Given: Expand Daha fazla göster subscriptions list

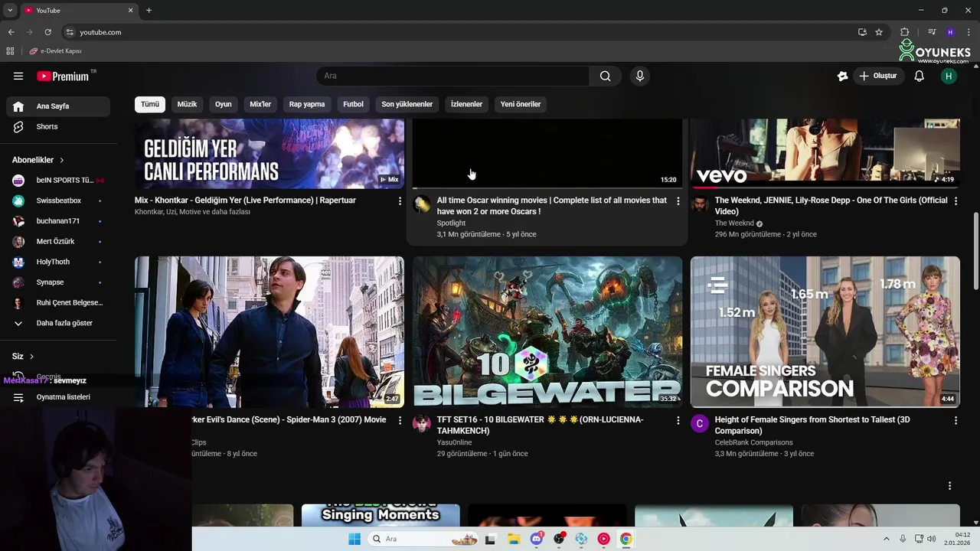Looking at the screenshot, I should (58, 323).
